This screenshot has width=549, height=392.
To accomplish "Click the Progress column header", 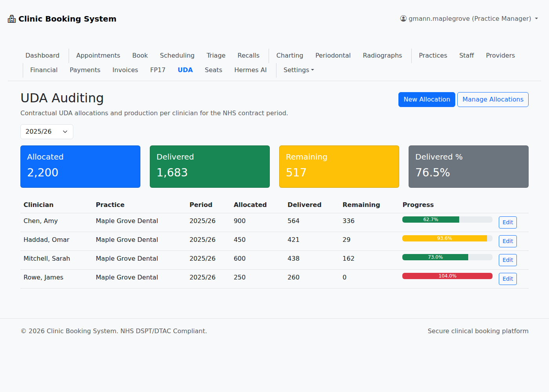I will (x=418, y=205).
